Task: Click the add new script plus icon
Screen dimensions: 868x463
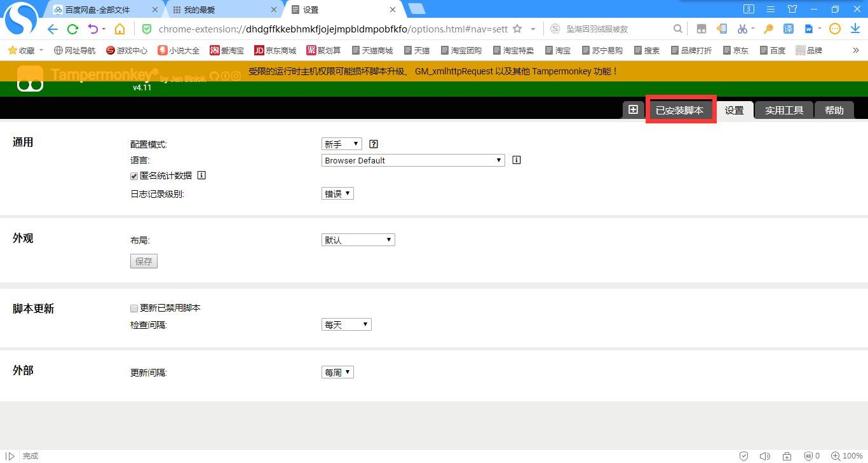Action: pyautogui.click(x=633, y=109)
